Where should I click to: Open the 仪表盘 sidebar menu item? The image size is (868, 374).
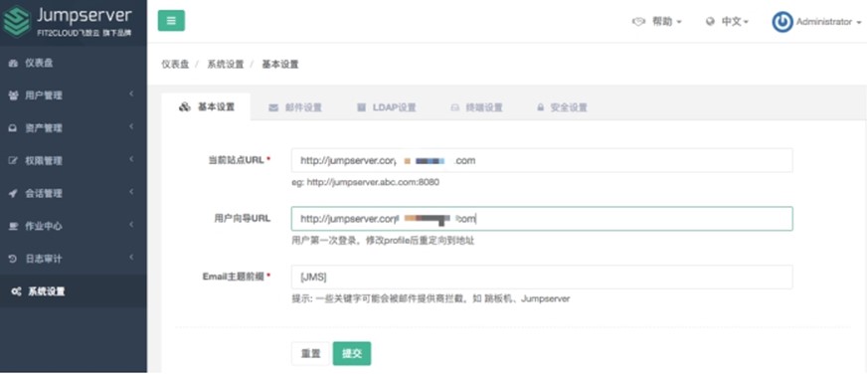point(74,64)
